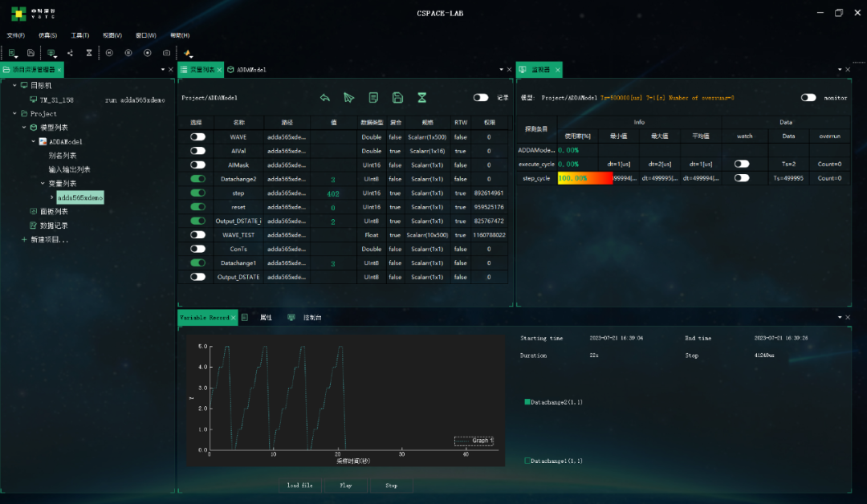Open the 视图(V) menu

click(x=112, y=35)
